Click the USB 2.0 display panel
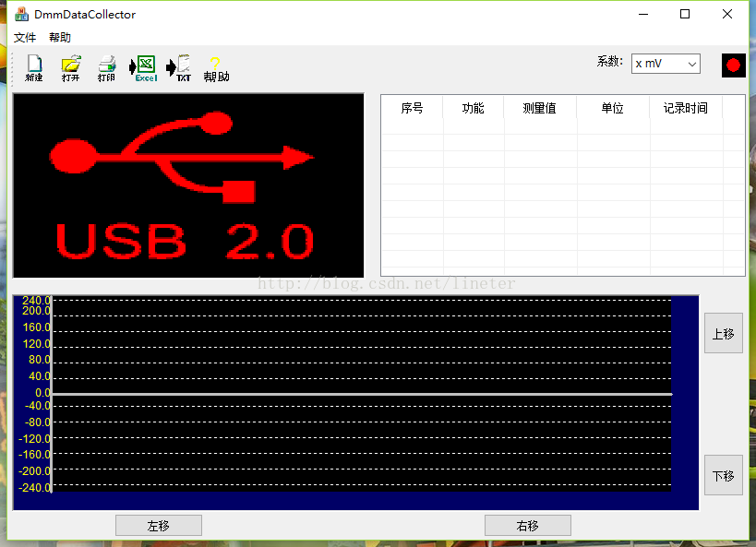This screenshot has width=756, height=547. click(188, 185)
